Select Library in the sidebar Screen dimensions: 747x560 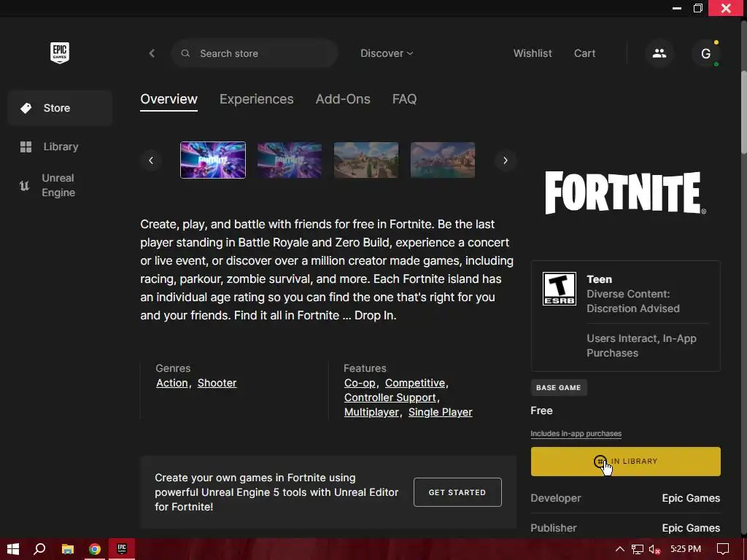tap(60, 147)
